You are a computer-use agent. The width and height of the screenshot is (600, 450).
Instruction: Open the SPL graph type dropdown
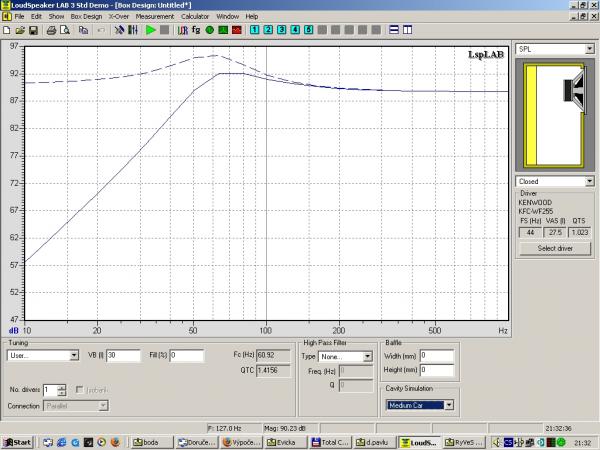tap(588, 48)
